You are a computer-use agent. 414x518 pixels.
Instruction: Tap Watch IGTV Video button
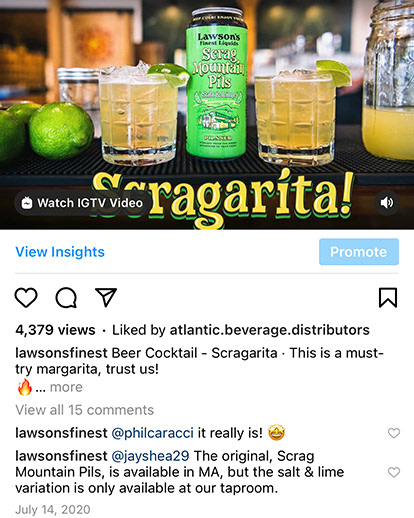(x=82, y=203)
